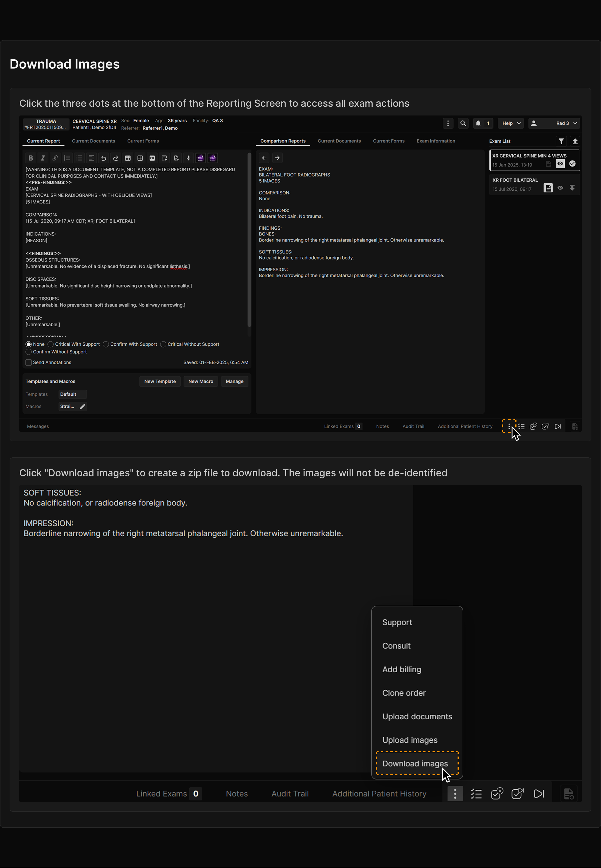
Task: Select the None radio option
Action: 29,344
